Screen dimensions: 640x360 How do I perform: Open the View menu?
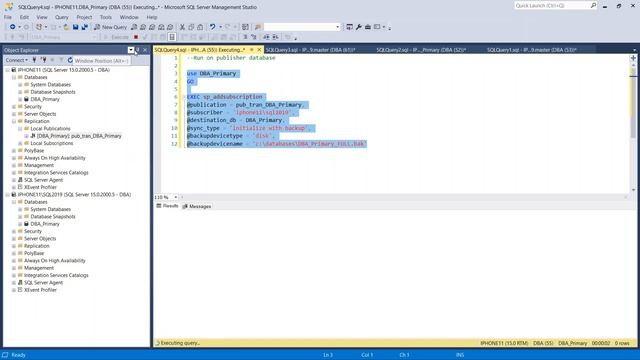(x=42, y=17)
